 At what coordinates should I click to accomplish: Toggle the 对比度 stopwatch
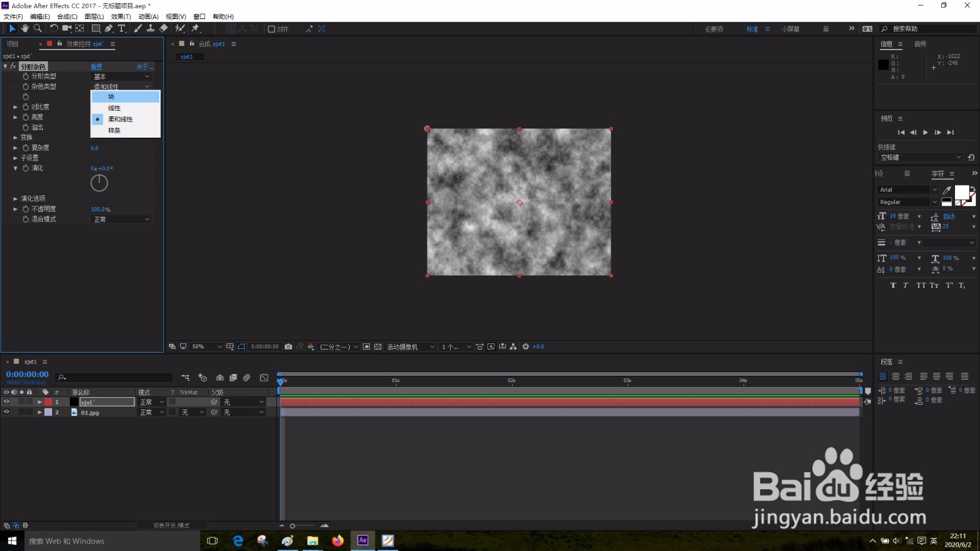26,107
